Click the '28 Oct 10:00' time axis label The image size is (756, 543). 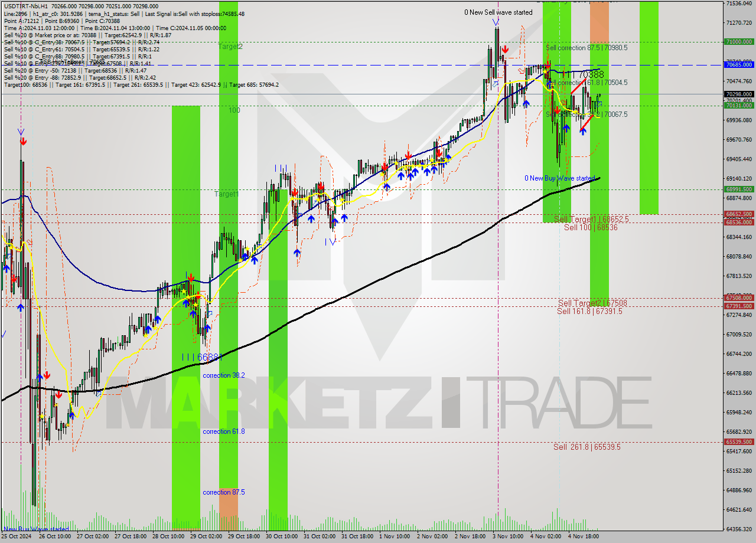(168, 537)
